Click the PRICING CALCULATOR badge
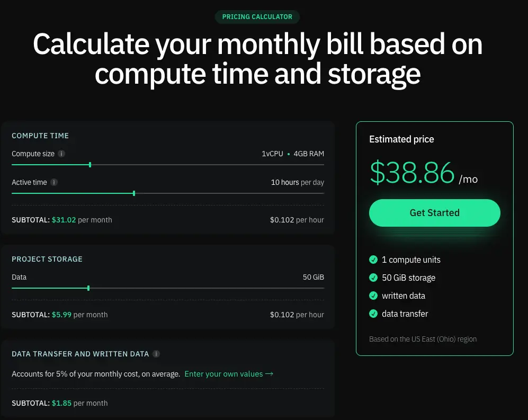Image resolution: width=528 pixels, height=420 pixels. point(257,16)
